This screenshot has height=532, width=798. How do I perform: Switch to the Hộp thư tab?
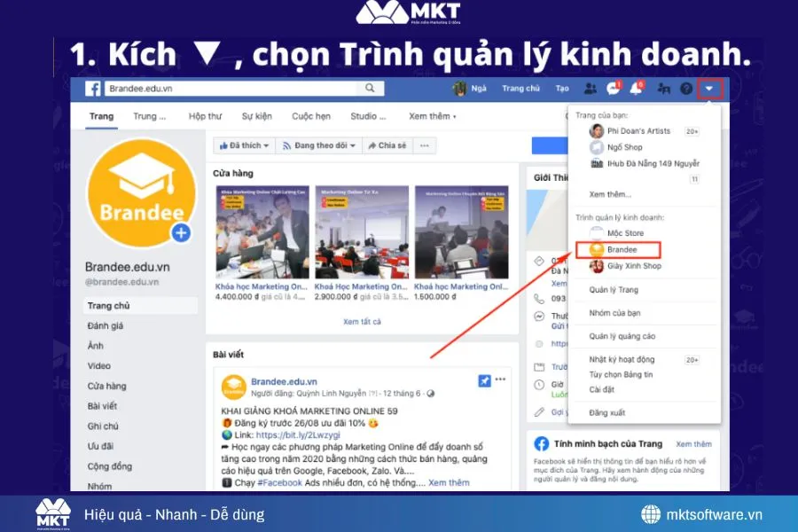point(205,114)
